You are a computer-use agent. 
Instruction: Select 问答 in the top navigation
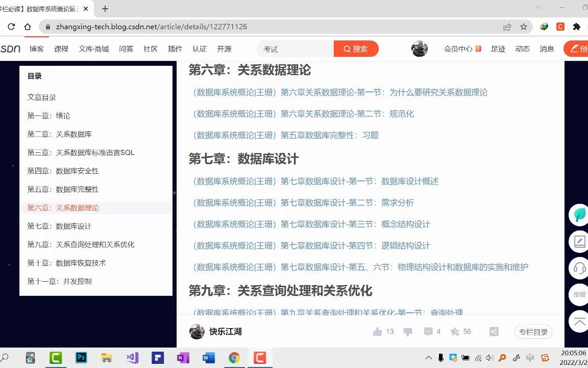(126, 49)
